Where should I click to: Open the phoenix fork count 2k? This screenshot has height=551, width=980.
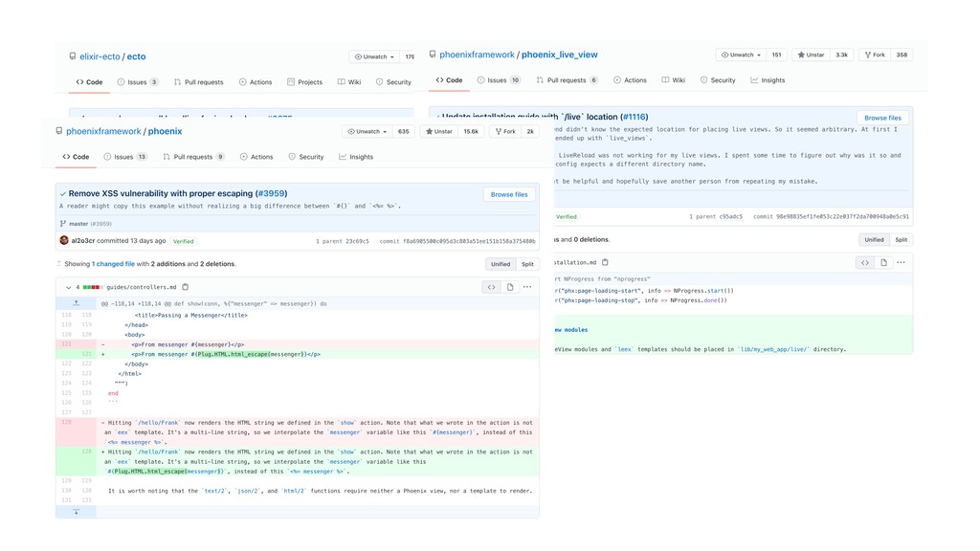coord(530,131)
